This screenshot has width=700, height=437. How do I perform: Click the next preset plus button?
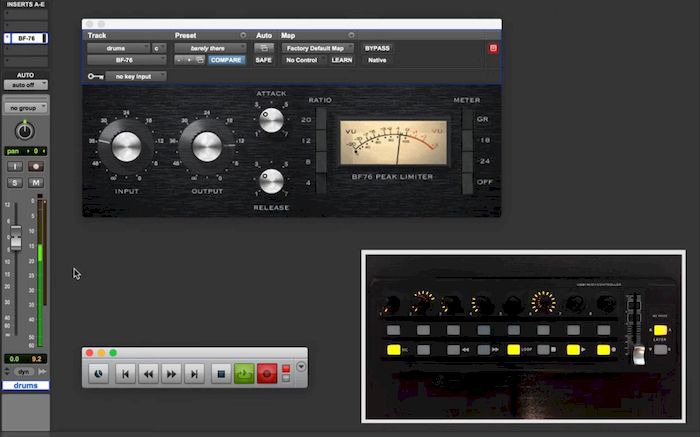(x=189, y=60)
